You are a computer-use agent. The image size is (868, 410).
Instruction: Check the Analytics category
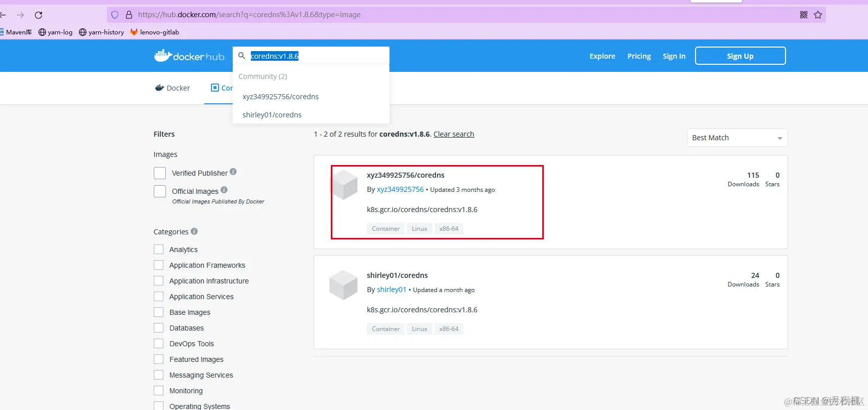click(x=159, y=250)
